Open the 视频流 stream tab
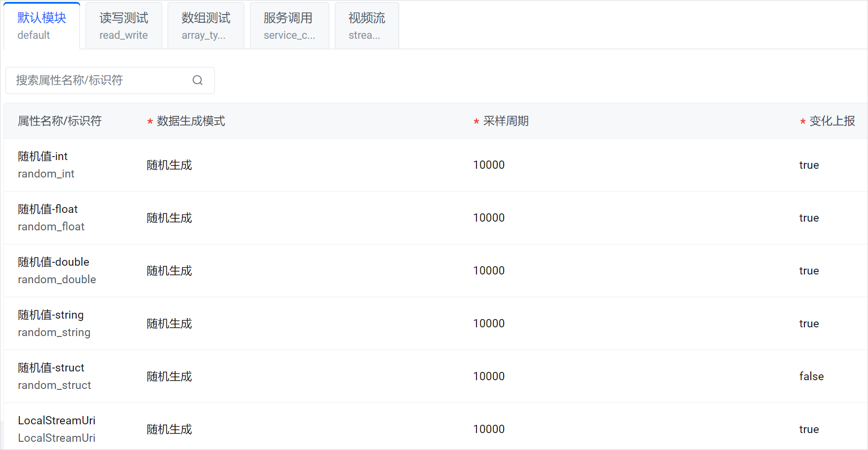This screenshot has width=868, height=450. (367, 26)
